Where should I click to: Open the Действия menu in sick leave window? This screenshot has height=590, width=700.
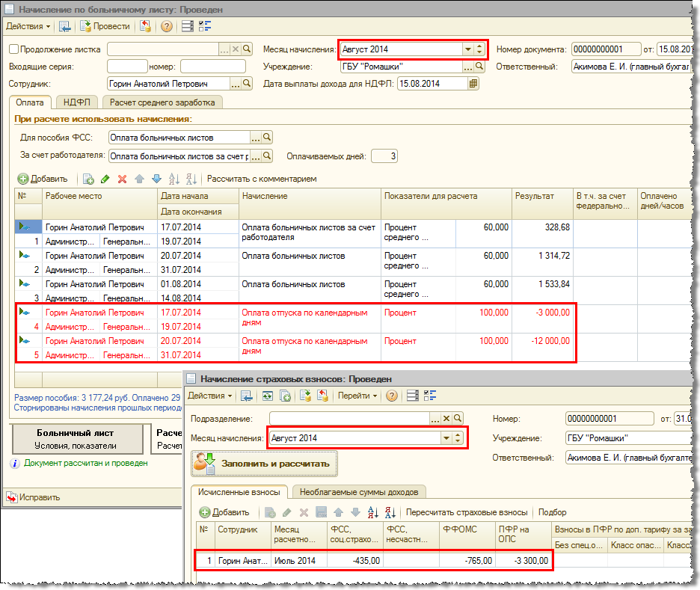click(x=28, y=26)
